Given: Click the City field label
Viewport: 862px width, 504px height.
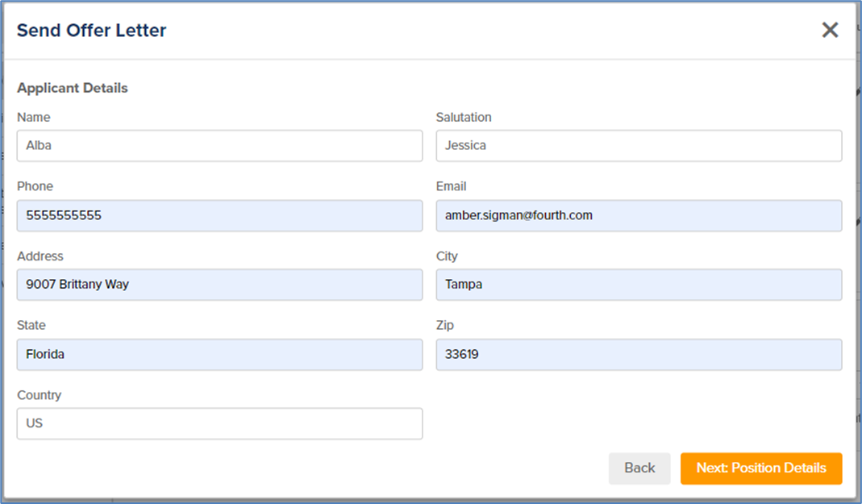Looking at the screenshot, I should point(447,256).
